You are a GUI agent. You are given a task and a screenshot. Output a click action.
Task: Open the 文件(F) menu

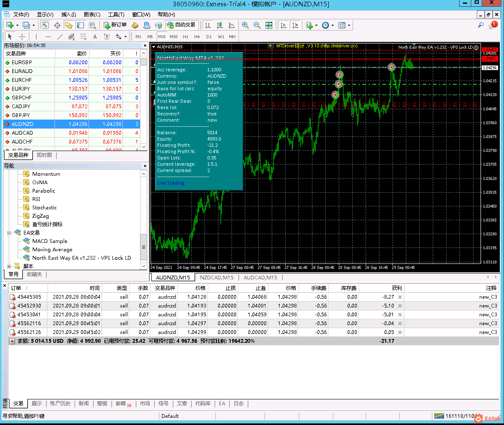point(21,14)
